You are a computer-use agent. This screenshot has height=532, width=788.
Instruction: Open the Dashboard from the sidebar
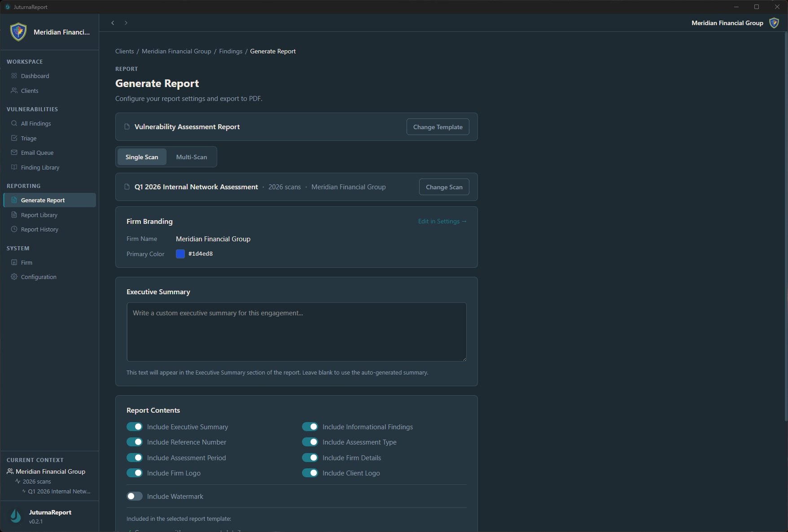tap(13, 76)
